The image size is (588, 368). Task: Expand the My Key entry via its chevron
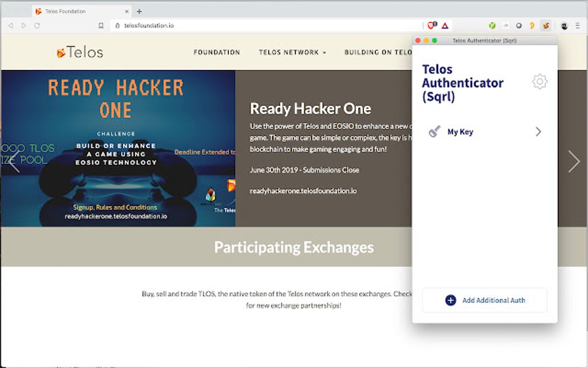point(537,131)
